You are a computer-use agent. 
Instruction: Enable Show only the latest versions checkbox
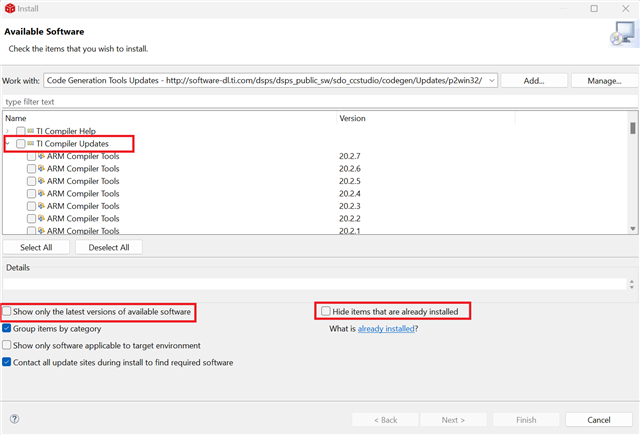pyautogui.click(x=7, y=311)
